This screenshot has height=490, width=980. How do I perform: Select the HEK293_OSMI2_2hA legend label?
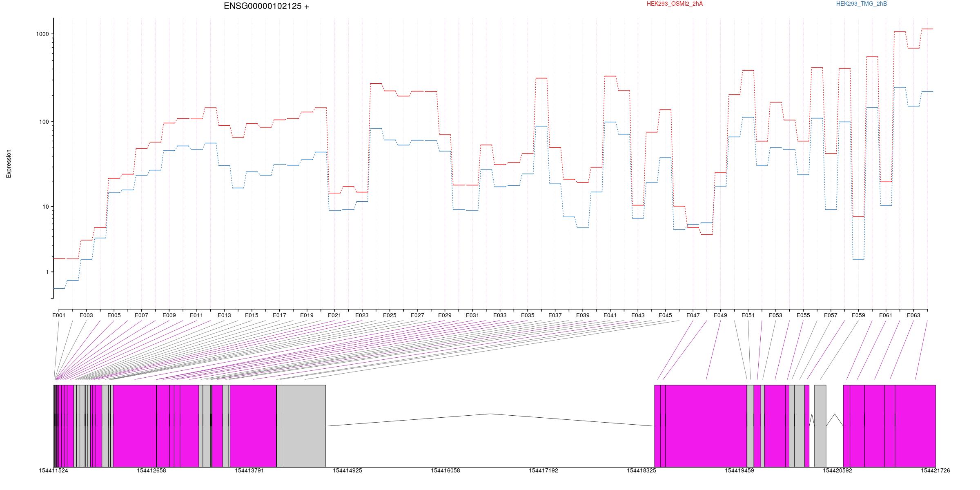point(675,4)
